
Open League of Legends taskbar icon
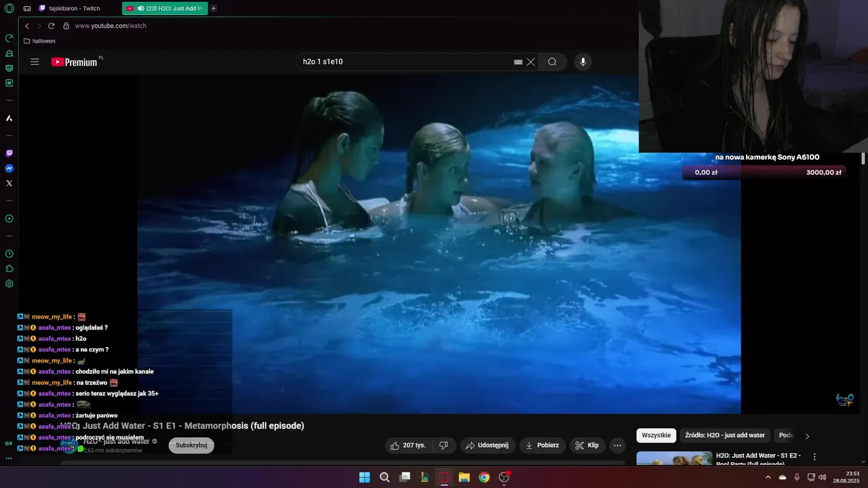(x=425, y=477)
